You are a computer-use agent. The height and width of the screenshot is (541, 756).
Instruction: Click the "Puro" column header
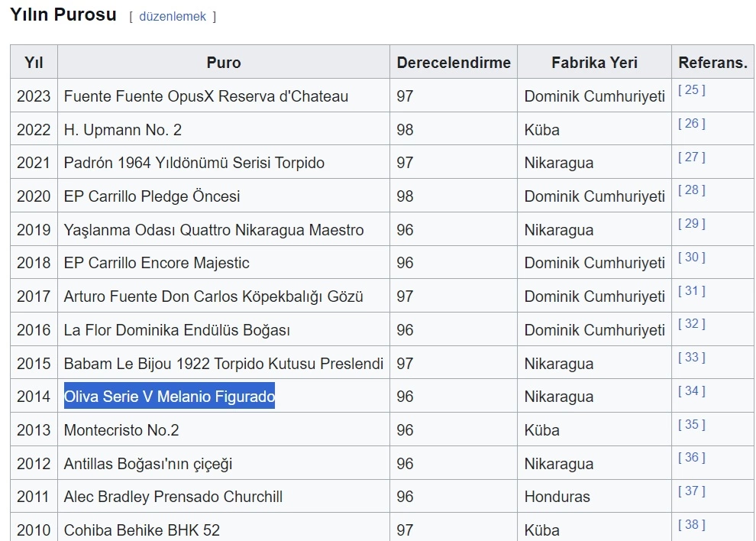tap(223, 63)
